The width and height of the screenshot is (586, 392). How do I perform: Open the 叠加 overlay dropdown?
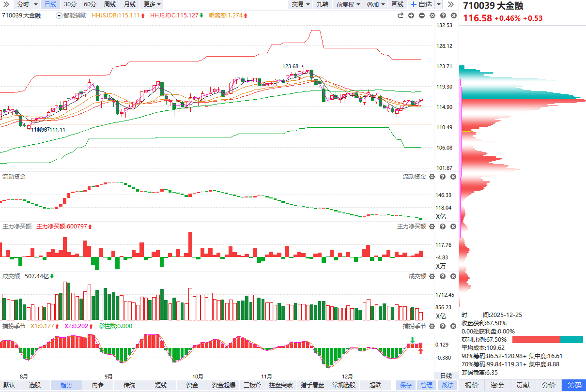pos(376,4)
